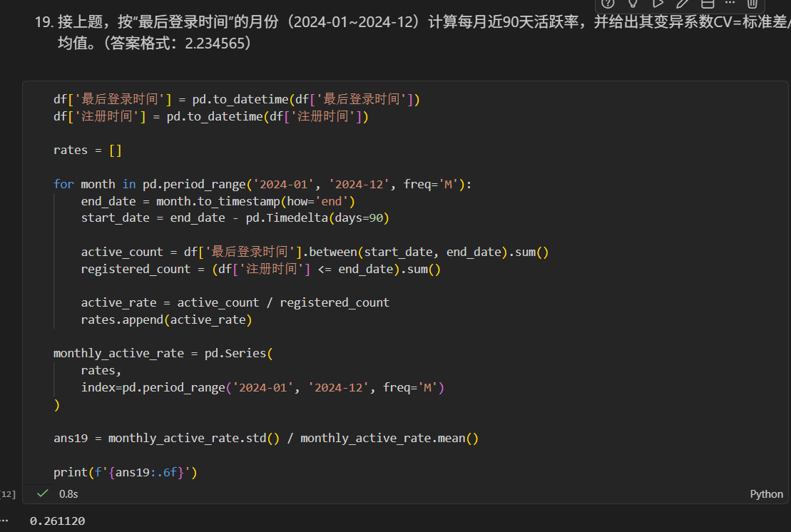Click the lone 'rates,' argument line

pos(101,371)
